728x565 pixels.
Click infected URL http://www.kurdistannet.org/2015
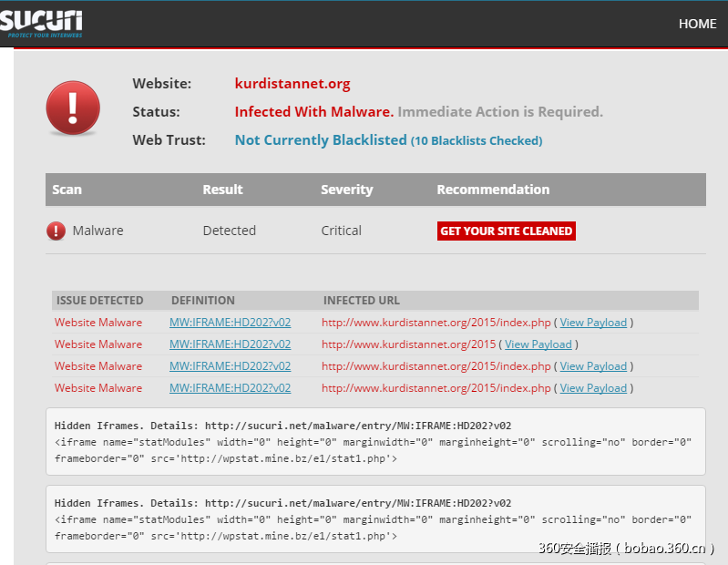408,344
